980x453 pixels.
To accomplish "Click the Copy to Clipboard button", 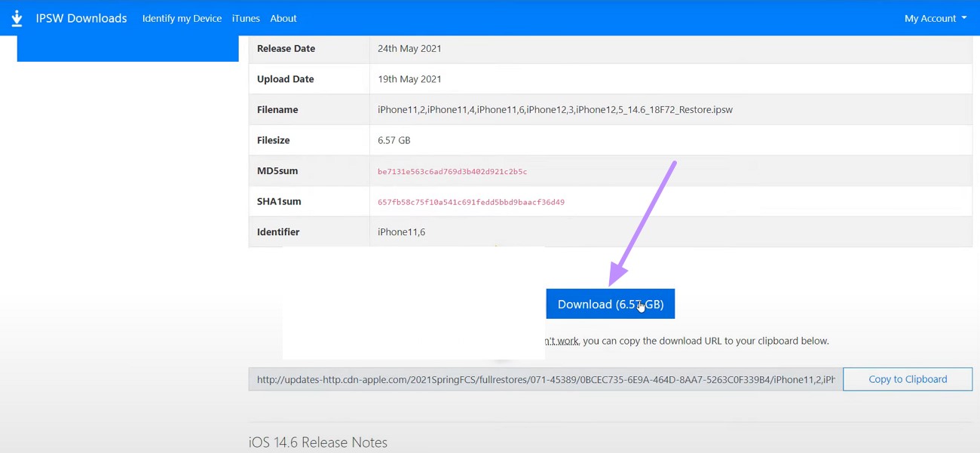I will (x=908, y=379).
